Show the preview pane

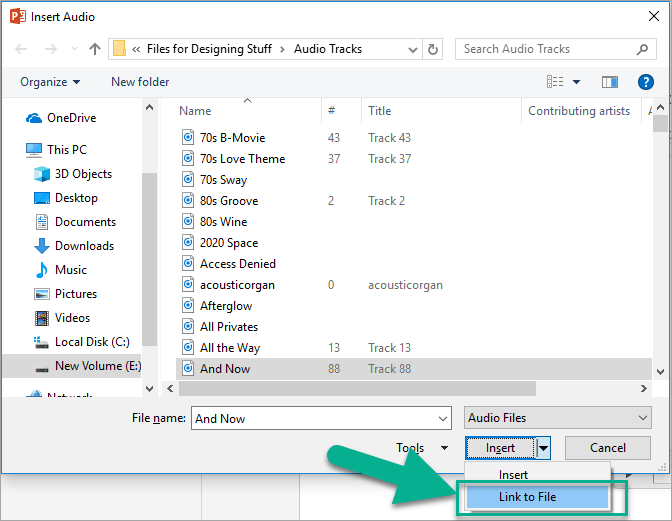pos(609,82)
